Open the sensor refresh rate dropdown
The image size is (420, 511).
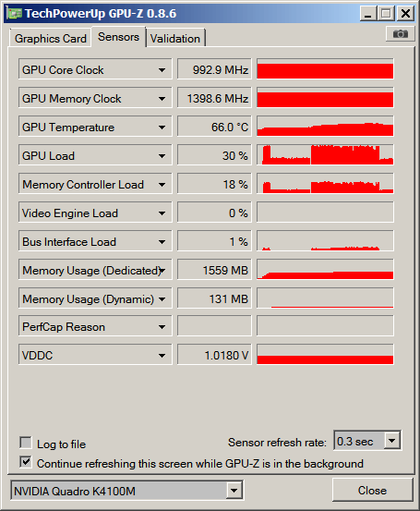[x=392, y=441]
